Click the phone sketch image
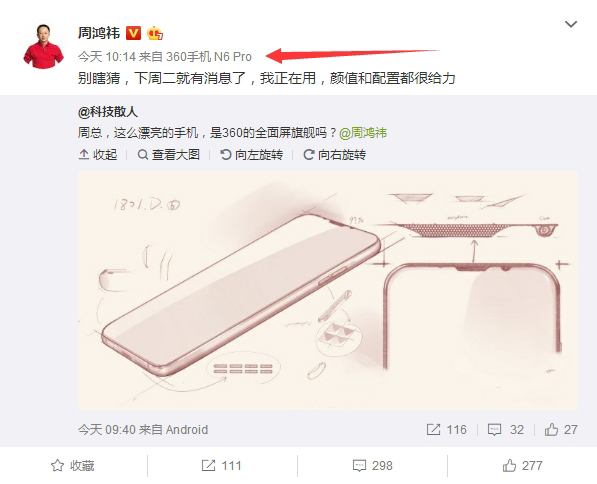597x484 pixels. tap(328, 290)
